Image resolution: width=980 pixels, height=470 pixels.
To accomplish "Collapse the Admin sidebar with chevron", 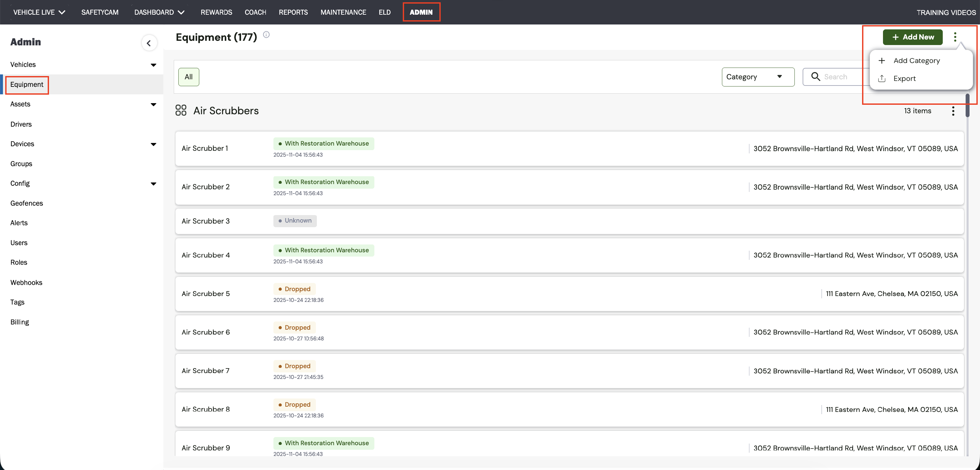I will pos(149,43).
